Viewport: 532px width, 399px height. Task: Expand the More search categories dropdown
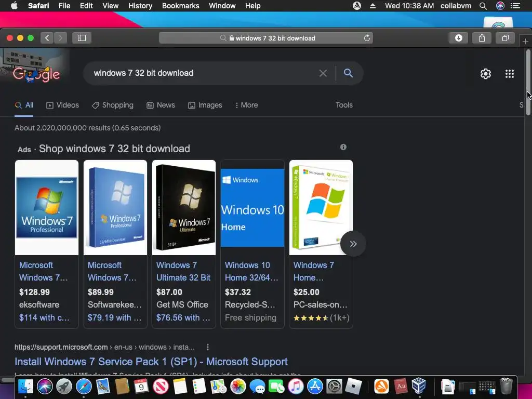pyautogui.click(x=246, y=105)
